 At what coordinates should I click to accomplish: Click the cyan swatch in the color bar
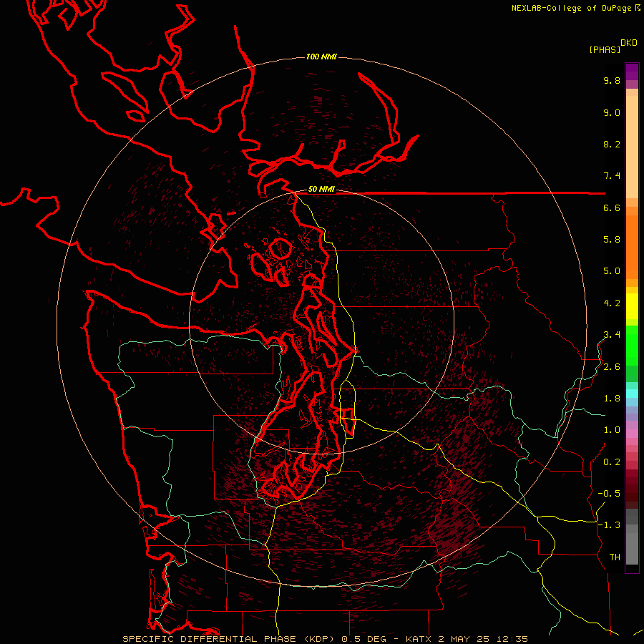[x=632, y=394]
